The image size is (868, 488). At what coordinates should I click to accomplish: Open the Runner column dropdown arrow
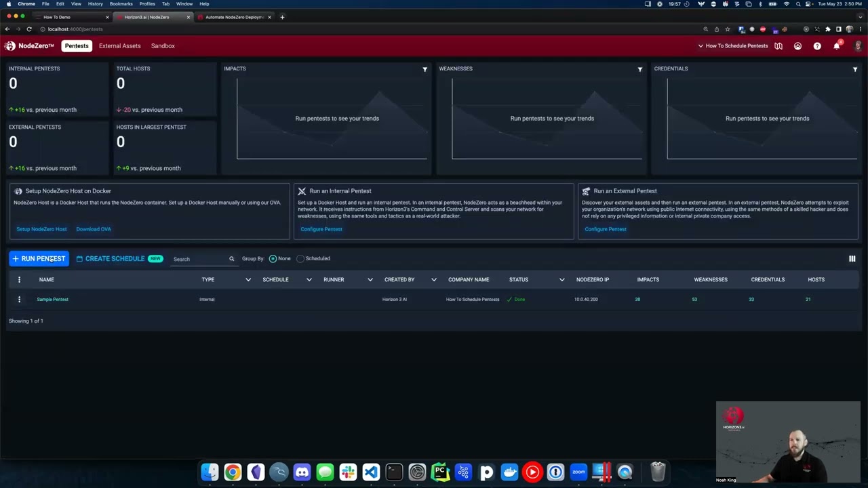(370, 279)
